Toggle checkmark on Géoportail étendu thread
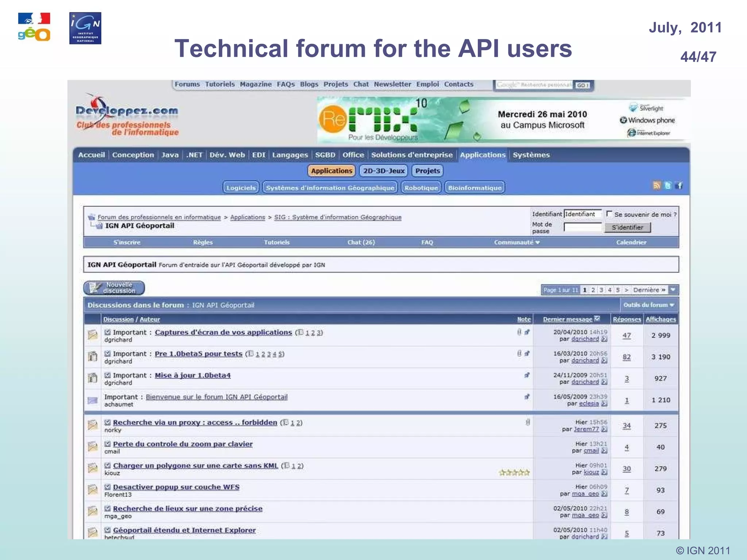 [108, 530]
